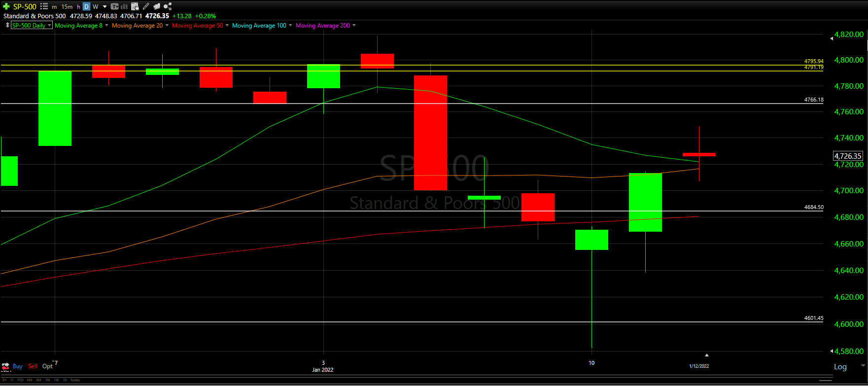Viewport: 868px width, 386px height.
Task: Click the Moving Average 8 label
Action: 78,26
